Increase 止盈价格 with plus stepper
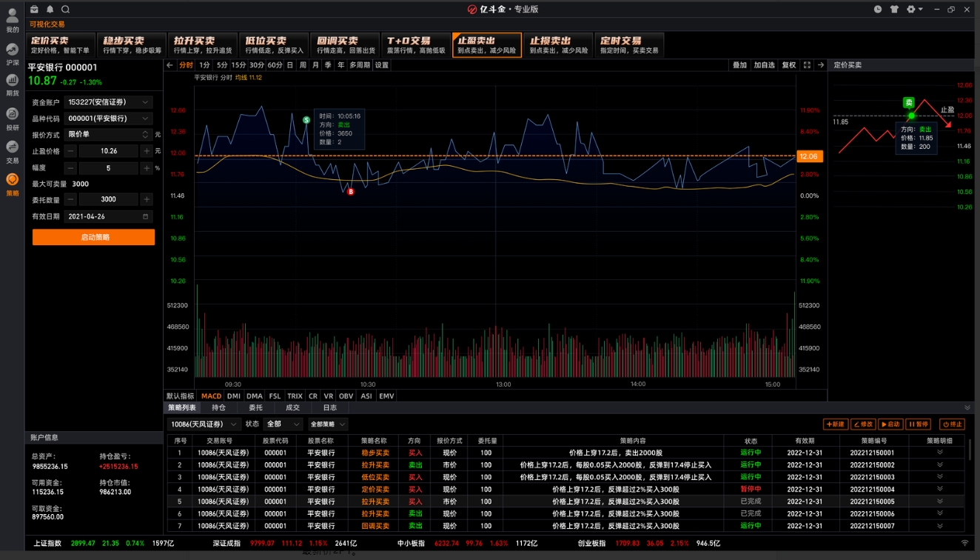 click(x=146, y=151)
